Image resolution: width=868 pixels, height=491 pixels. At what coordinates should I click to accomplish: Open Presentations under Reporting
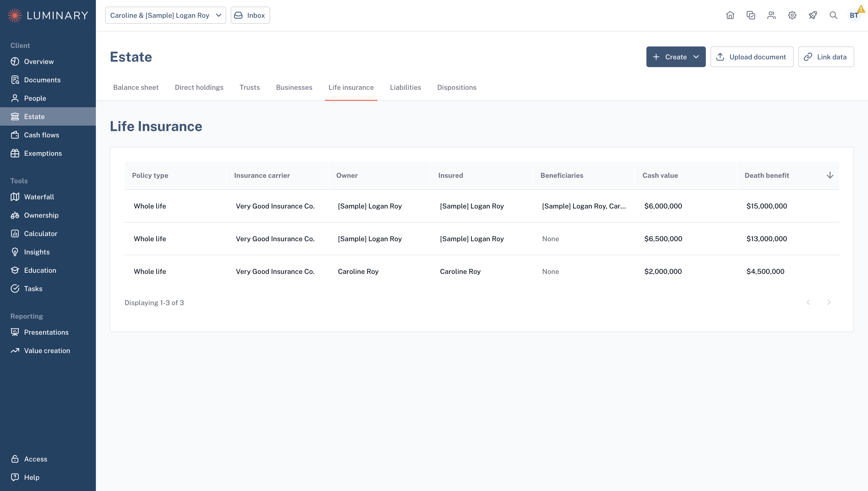pyautogui.click(x=48, y=332)
